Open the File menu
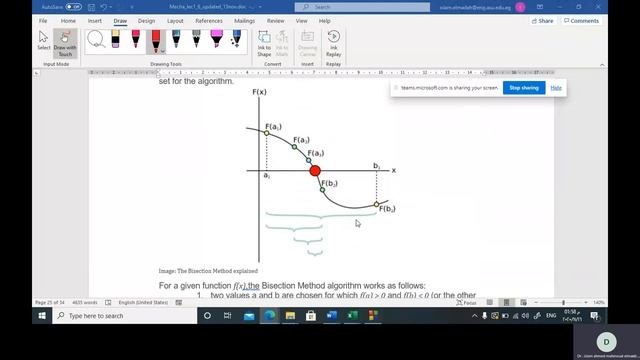Viewport: 640px width, 360px height. coord(43,21)
